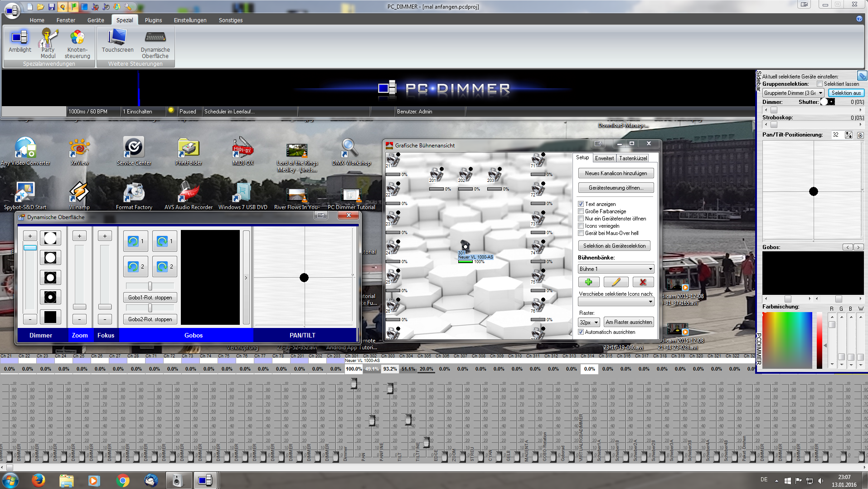Screen dimensions: 868x489
Task: Delete stage bank with red X
Action: point(643,282)
